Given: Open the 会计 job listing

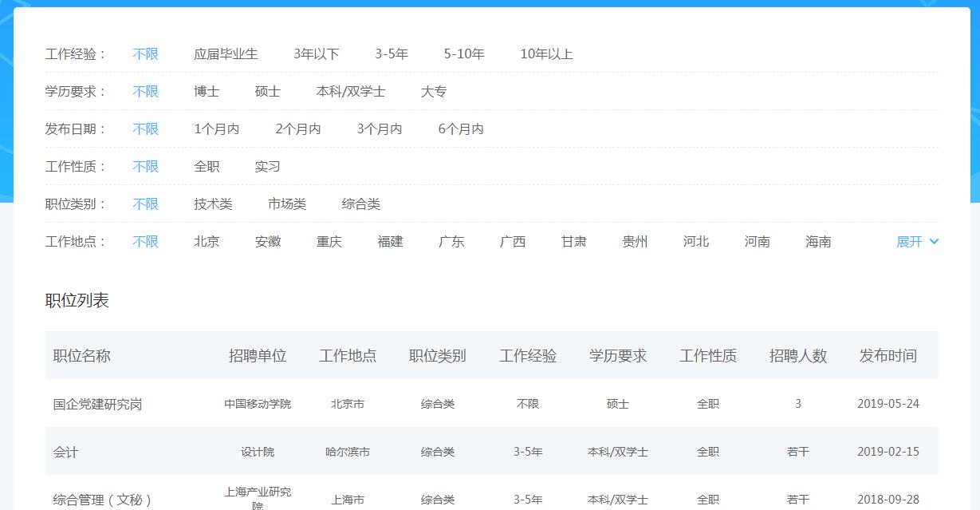Looking at the screenshot, I should pos(66,452).
